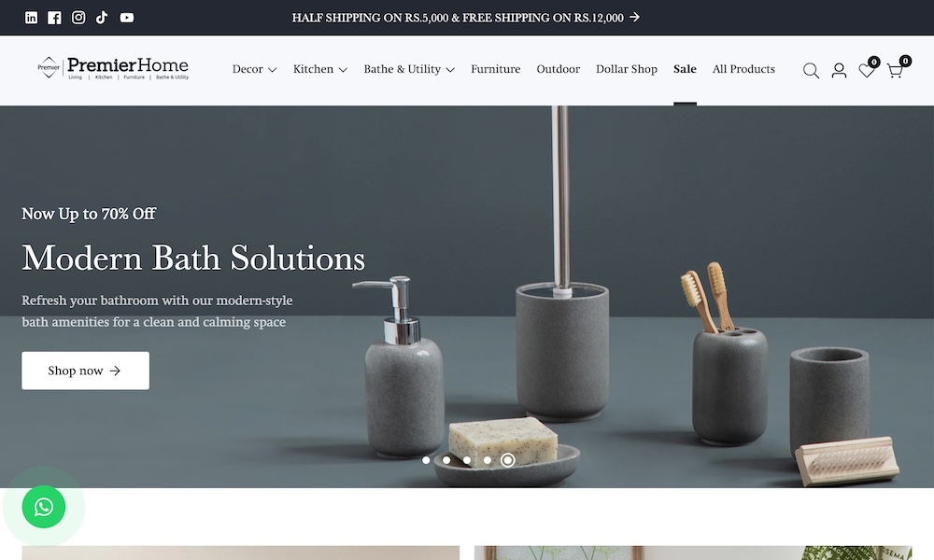Visit the Instagram profile icon
Screen dimensions: 934x560
[78, 18]
